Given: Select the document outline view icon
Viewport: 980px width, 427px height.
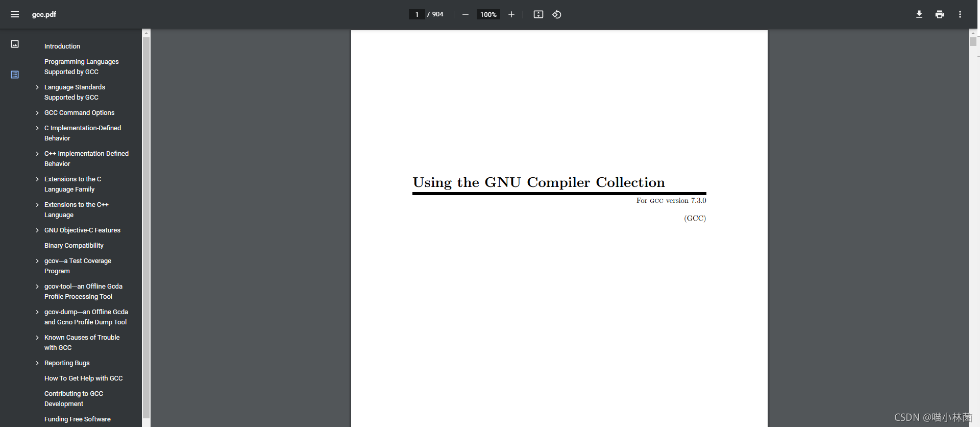Looking at the screenshot, I should (15, 75).
